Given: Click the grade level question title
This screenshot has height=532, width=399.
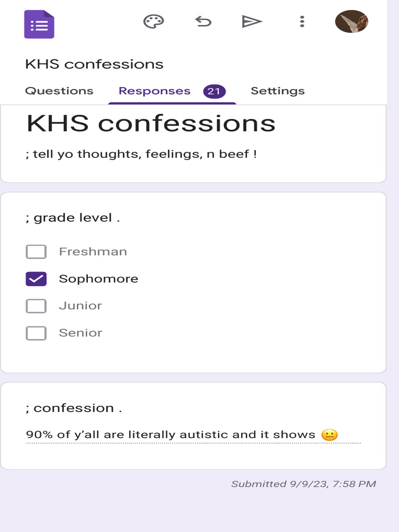Looking at the screenshot, I should [73, 218].
